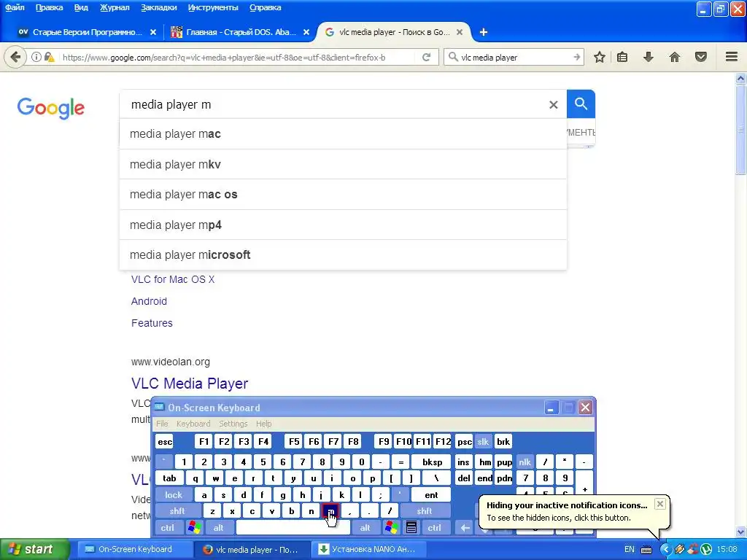The height and width of the screenshot is (560, 747).
Task: Save page to Pocket icon
Action: click(701, 57)
